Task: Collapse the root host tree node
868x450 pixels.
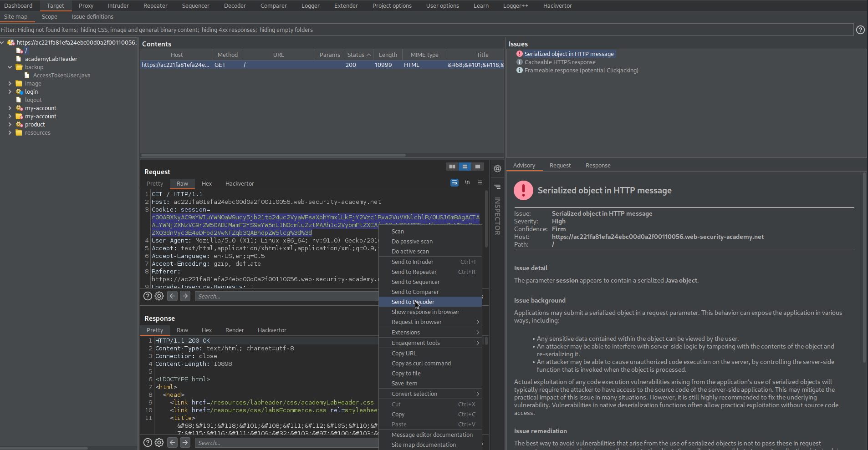Action: coord(2,42)
